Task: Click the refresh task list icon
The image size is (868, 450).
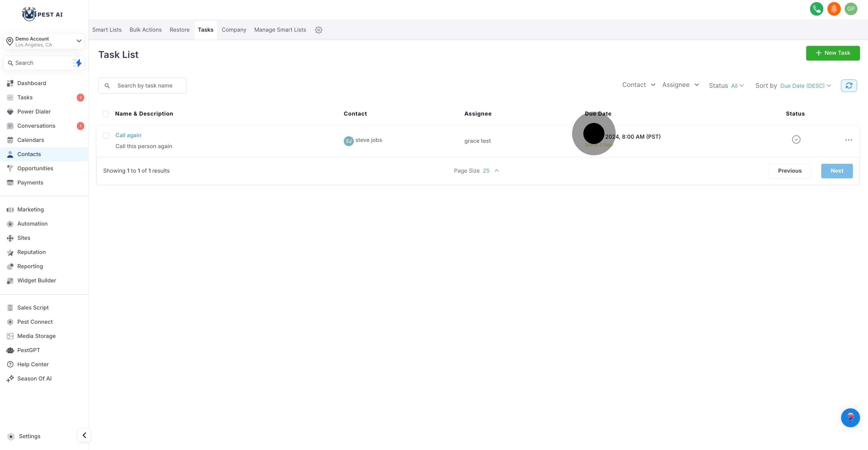Action: 848,85
